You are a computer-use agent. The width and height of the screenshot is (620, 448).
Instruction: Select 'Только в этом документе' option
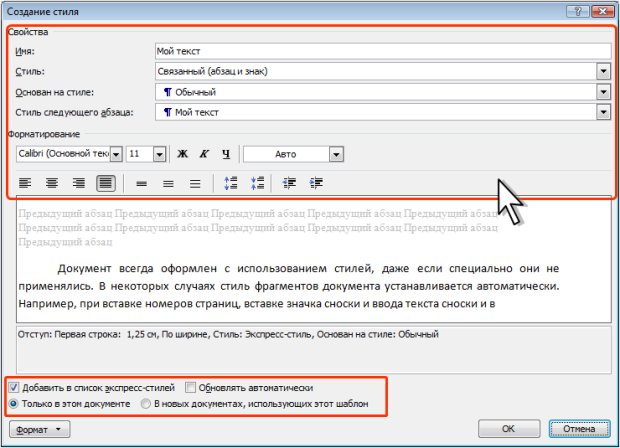[13, 403]
